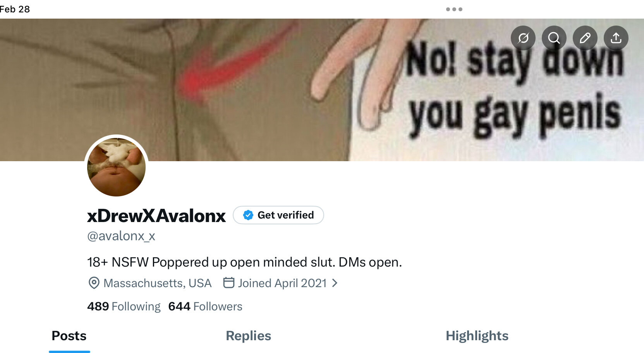Open the three-dot multitasking menu at top
This screenshot has width=644, height=353.
(x=454, y=9)
